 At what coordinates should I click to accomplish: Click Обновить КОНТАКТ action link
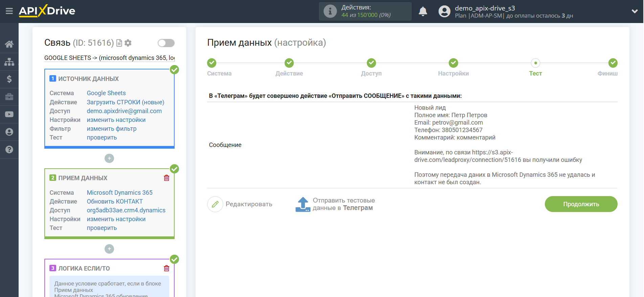[115, 201]
